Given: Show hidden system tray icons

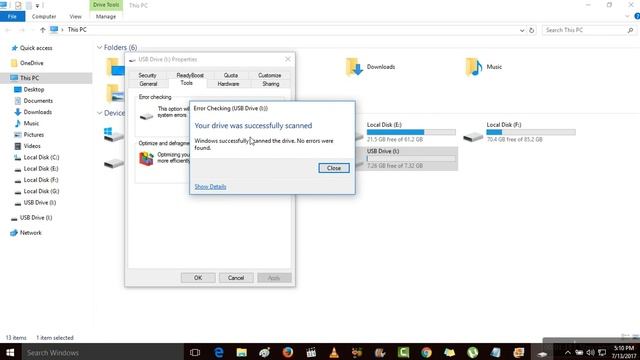Looking at the screenshot, I should (568, 352).
